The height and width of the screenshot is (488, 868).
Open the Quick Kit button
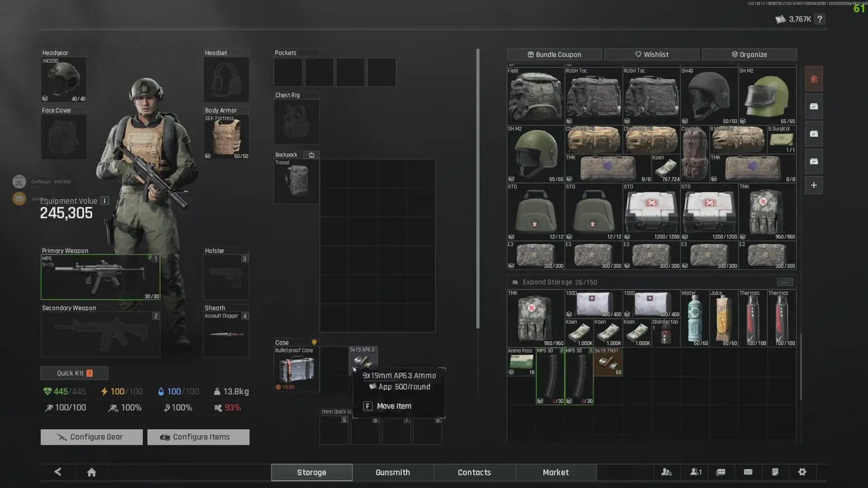[x=74, y=373]
